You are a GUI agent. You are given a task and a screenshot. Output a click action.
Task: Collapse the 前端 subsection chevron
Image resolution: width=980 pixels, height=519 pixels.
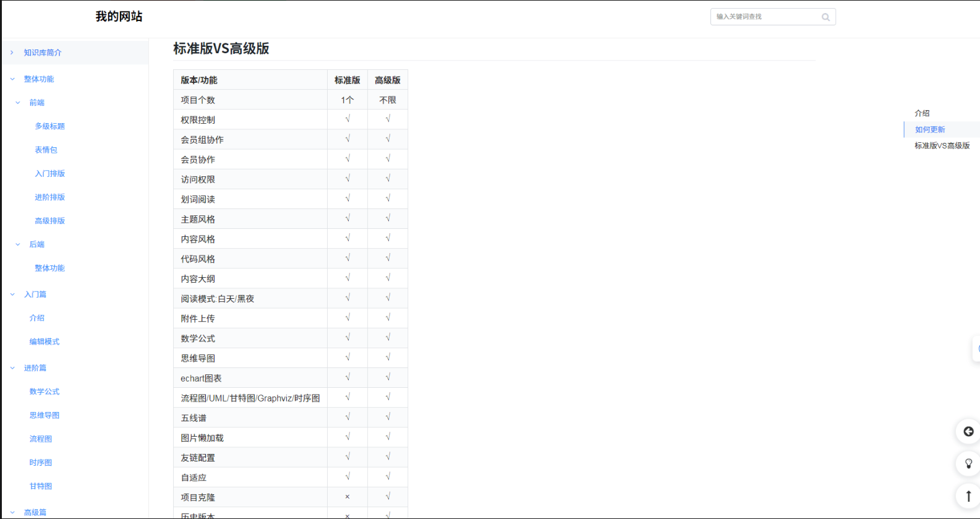[17, 103]
